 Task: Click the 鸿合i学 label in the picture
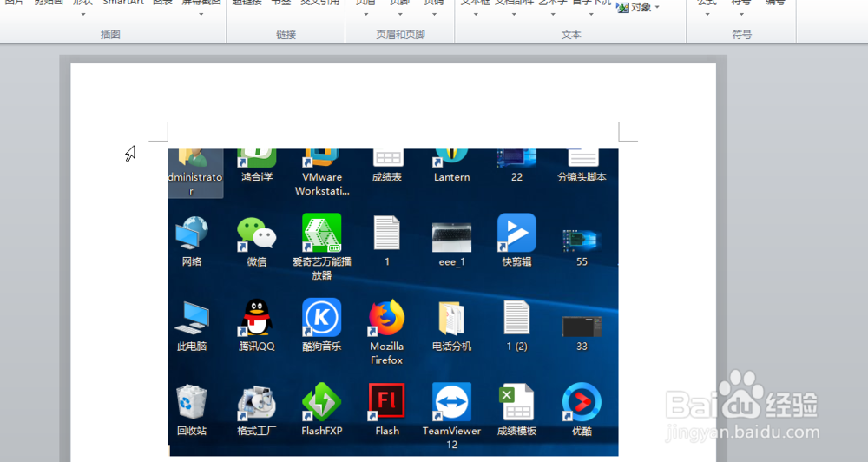[x=257, y=177]
